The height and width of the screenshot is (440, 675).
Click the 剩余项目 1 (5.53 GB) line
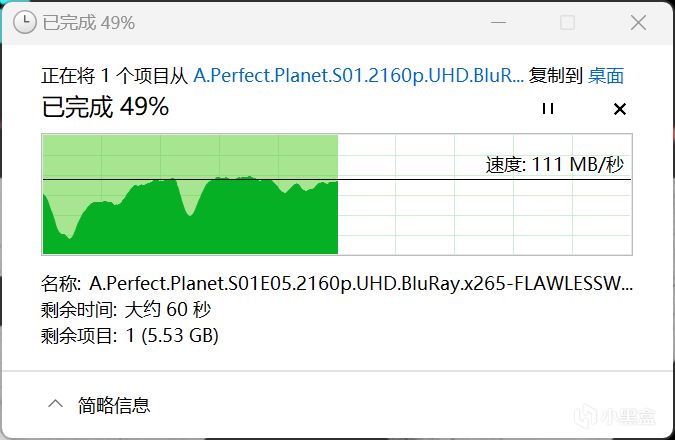130,335
